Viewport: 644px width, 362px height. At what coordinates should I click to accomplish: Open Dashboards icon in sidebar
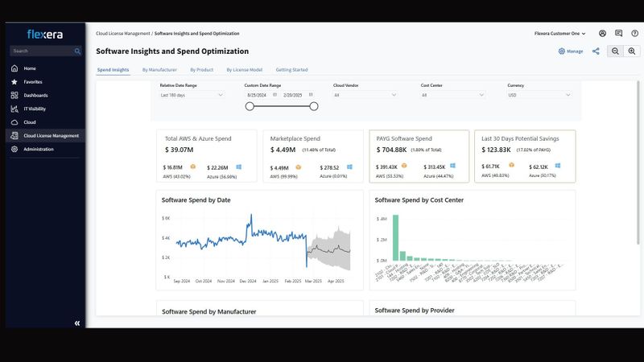(14, 95)
